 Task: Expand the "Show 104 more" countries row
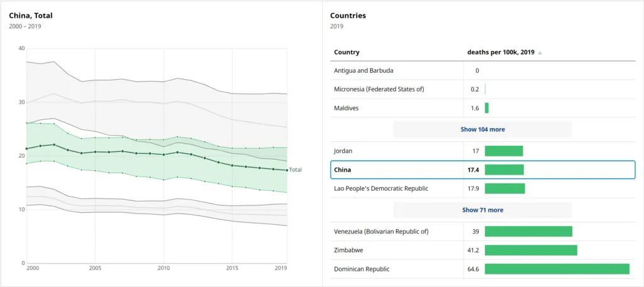pyautogui.click(x=482, y=129)
